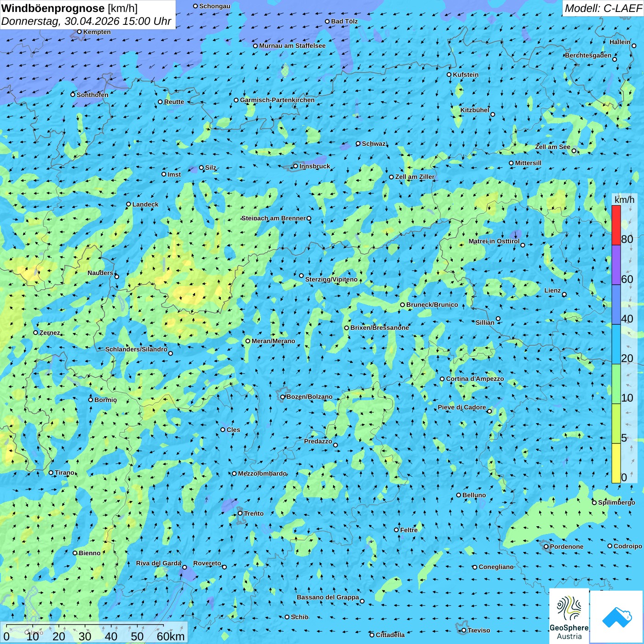Click the Trento city marker

click(240, 513)
